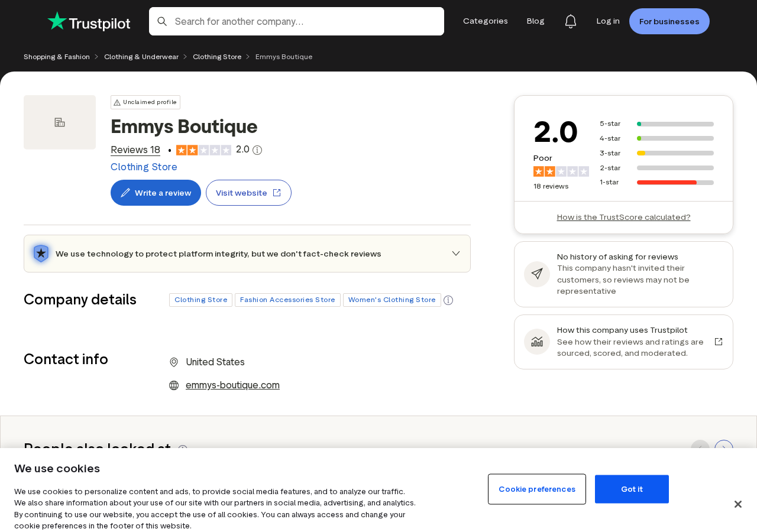Select Women's Clothing Store tag
The height and width of the screenshot is (532, 757).
(x=392, y=300)
